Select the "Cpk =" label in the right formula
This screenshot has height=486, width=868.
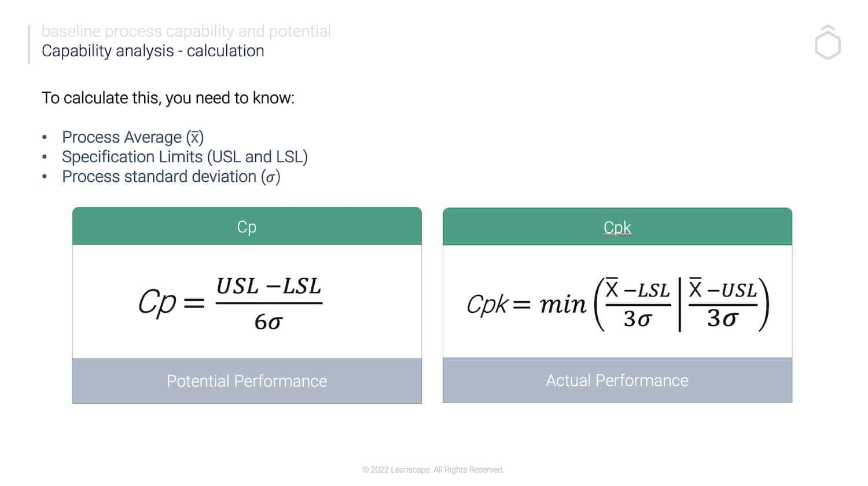(x=498, y=304)
